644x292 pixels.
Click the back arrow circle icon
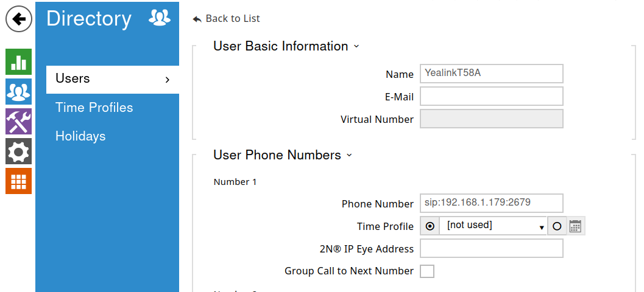[19, 19]
